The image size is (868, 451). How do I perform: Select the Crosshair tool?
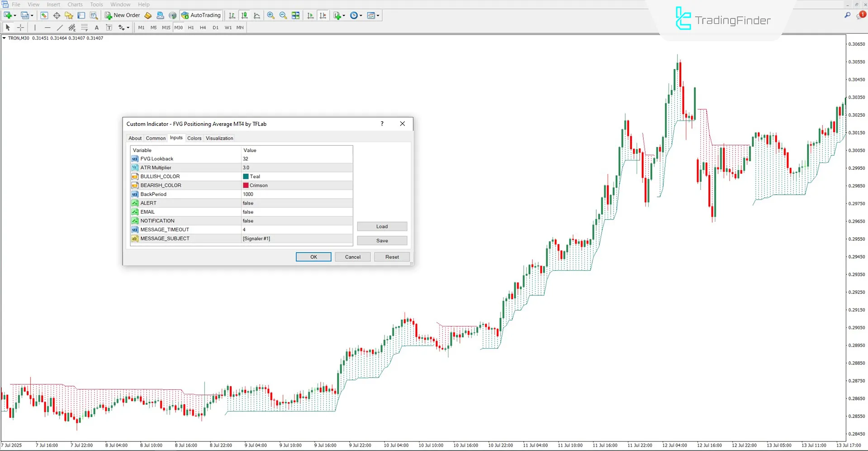[x=20, y=27]
